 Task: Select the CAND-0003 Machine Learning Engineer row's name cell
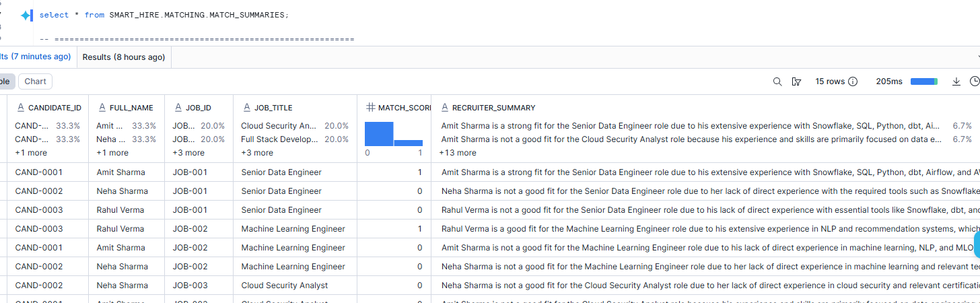pos(120,229)
